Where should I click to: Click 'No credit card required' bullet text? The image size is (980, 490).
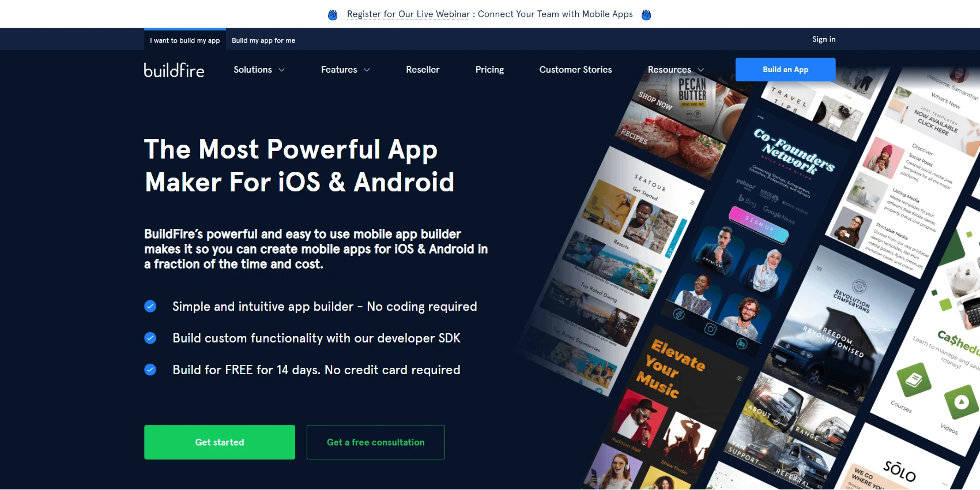[x=393, y=370]
